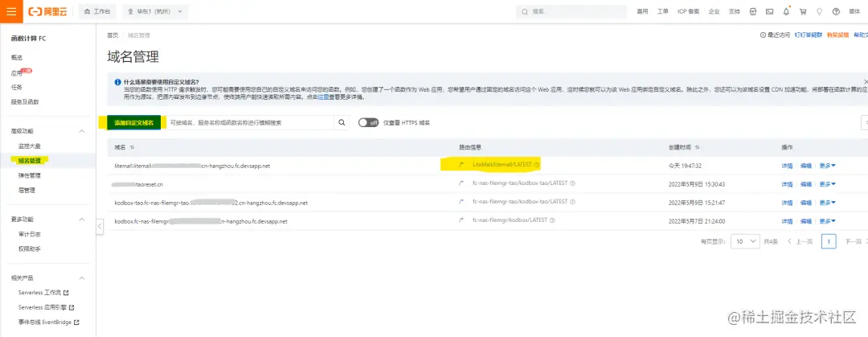
Task: Open 最近访问 recent visits
Action: [x=775, y=35]
